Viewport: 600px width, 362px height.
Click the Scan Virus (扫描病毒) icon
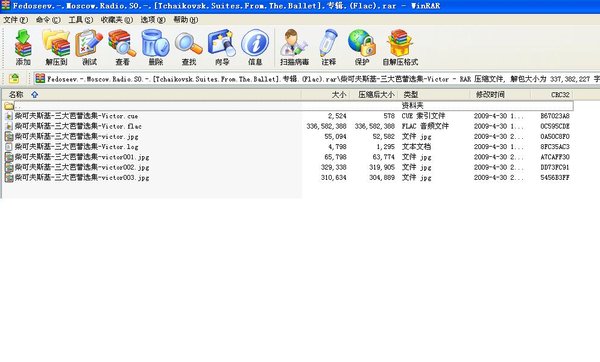(x=294, y=47)
